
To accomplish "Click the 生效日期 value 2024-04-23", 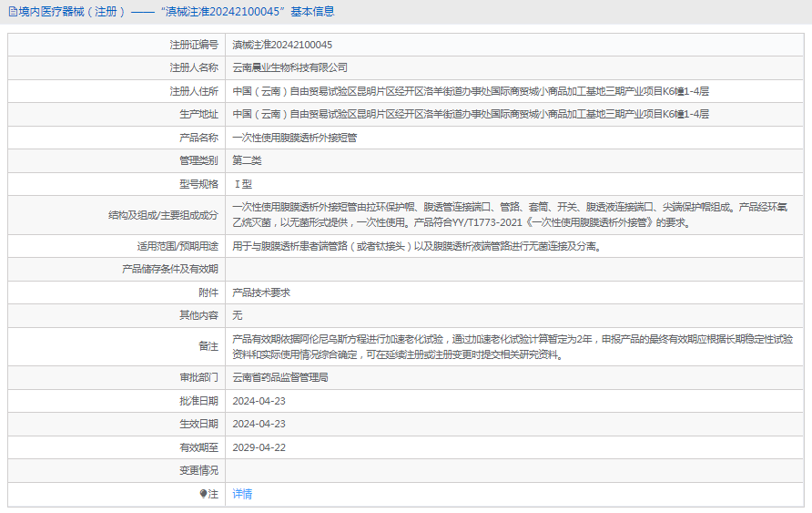I will pyautogui.click(x=259, y=424).
